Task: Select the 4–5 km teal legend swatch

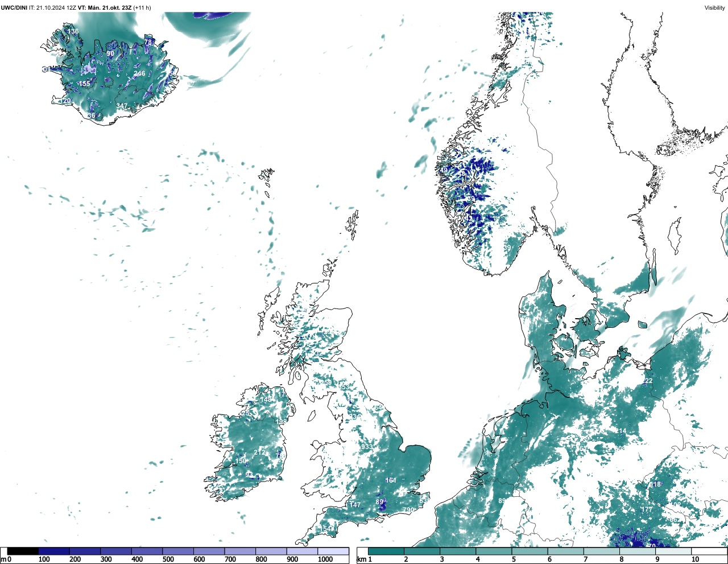Action: coord(494,551)
